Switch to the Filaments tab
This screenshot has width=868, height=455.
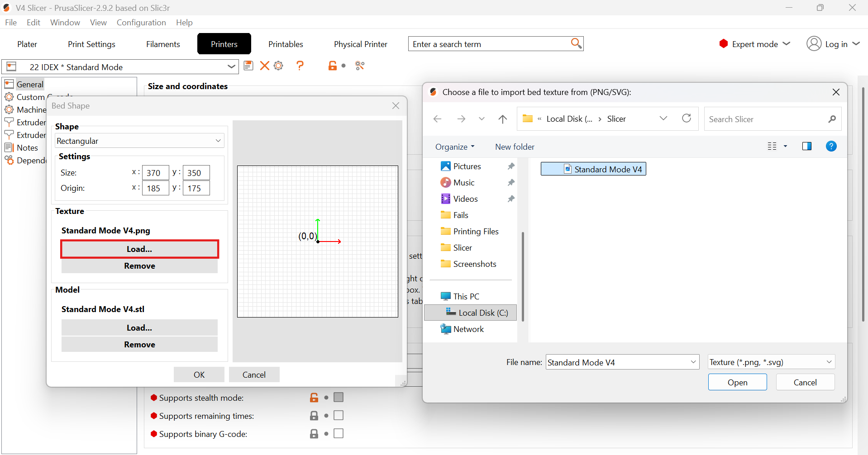click(163, 44)
